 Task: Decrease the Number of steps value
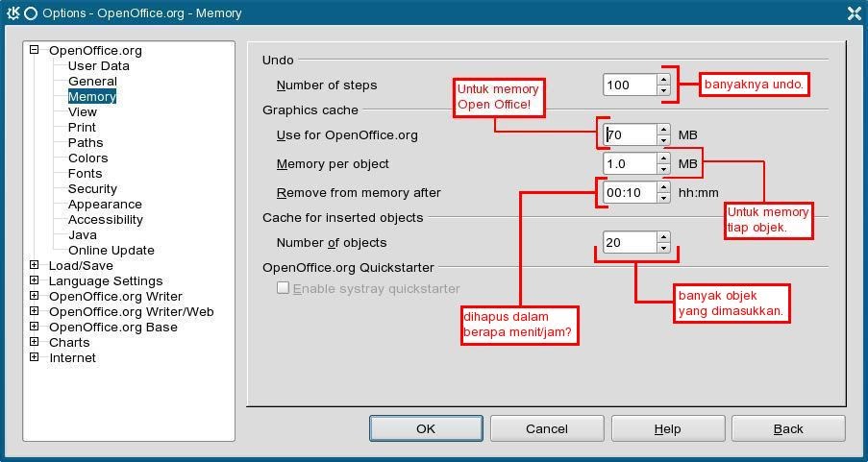(663, 90)
